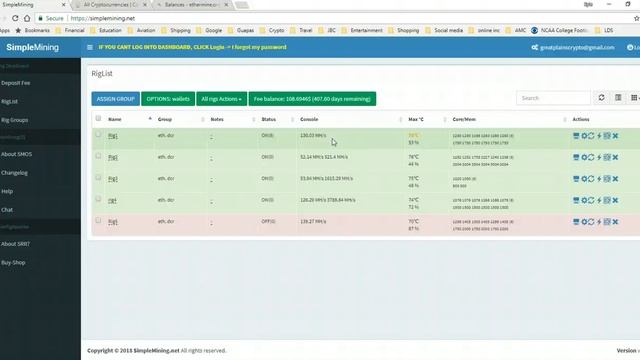Open the Crypto bookmarks folder
The image size is (640, 360).
click(x=273, y=30)
